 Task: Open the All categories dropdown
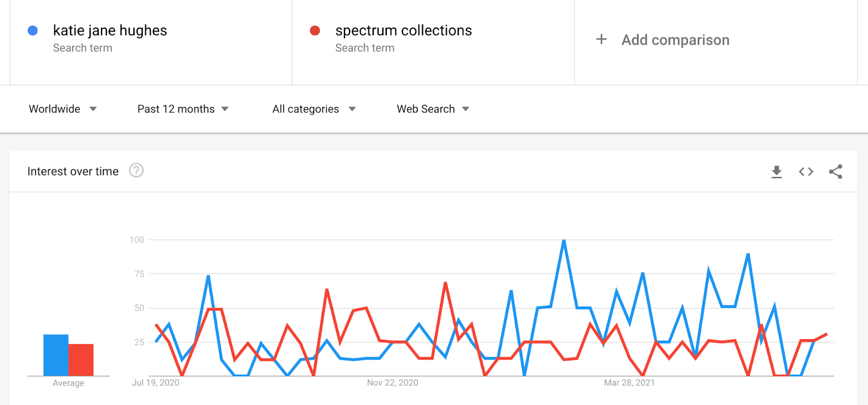click(314, 109)
